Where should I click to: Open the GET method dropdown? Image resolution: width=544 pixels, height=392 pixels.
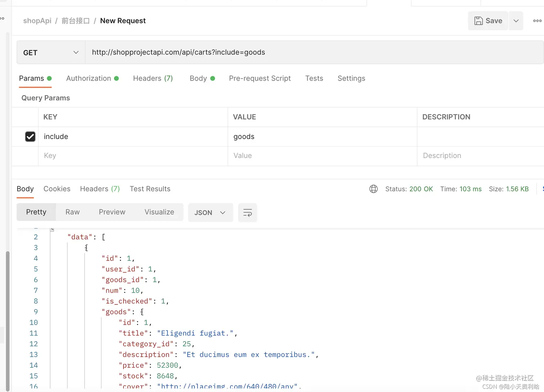[x=51, y=53]
